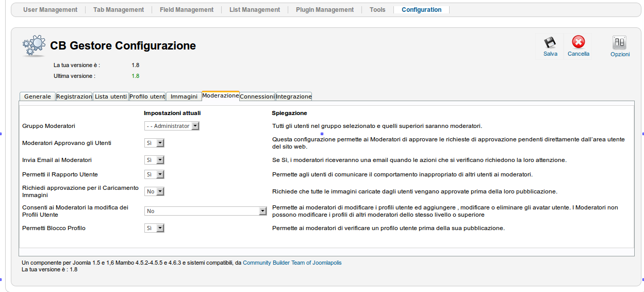The height and width of the screenshot is (292, 644).
Task: Click the CB Gestore Configurazione heading
Action: click(123, 45)
